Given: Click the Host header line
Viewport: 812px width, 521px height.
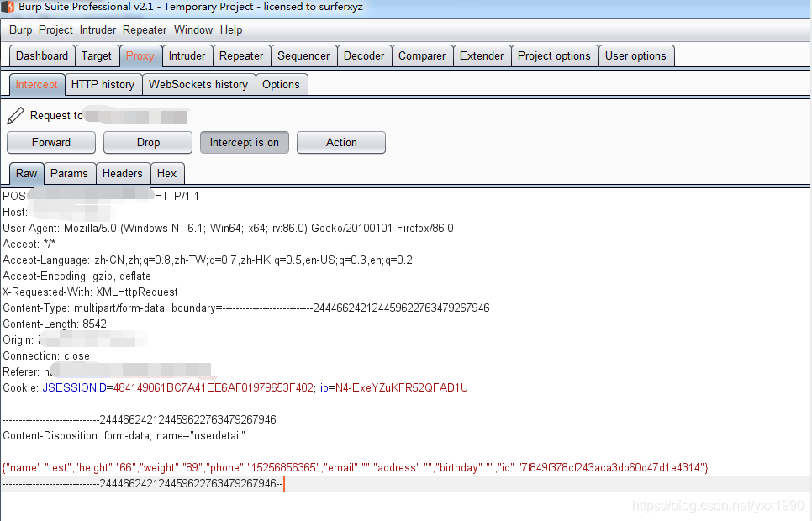Looking at the screenshot, I should click(57, 213).
